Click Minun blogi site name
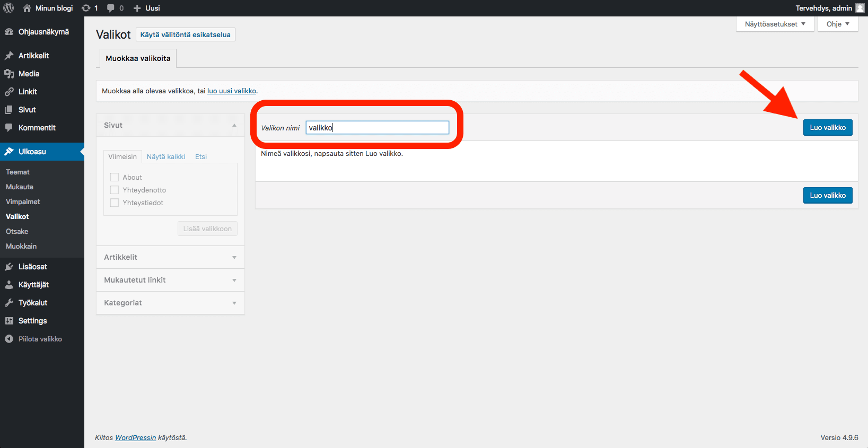This screenshot has width=868, height=448. click(x=54, y=8)
